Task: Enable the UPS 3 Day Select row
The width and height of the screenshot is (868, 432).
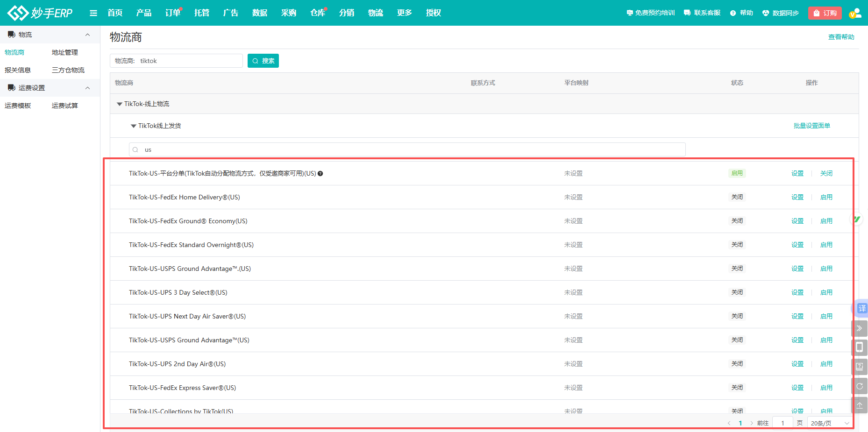Action: coord(826,292)
